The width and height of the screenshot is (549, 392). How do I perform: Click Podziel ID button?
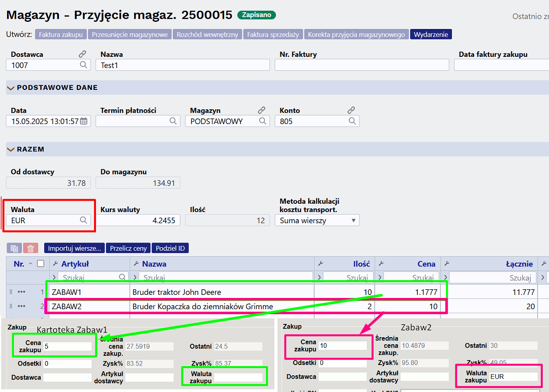tap(170, 248)
